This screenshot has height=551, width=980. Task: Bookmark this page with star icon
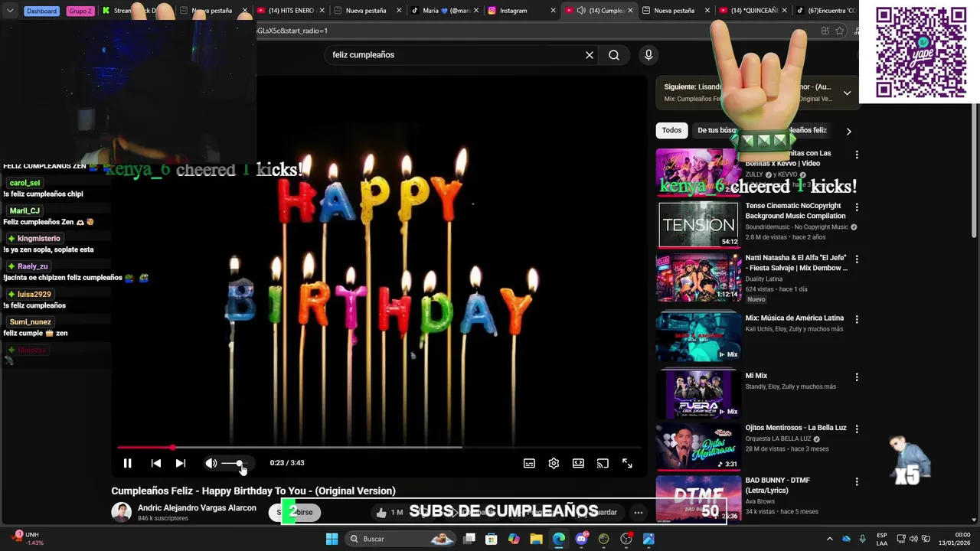840,31
